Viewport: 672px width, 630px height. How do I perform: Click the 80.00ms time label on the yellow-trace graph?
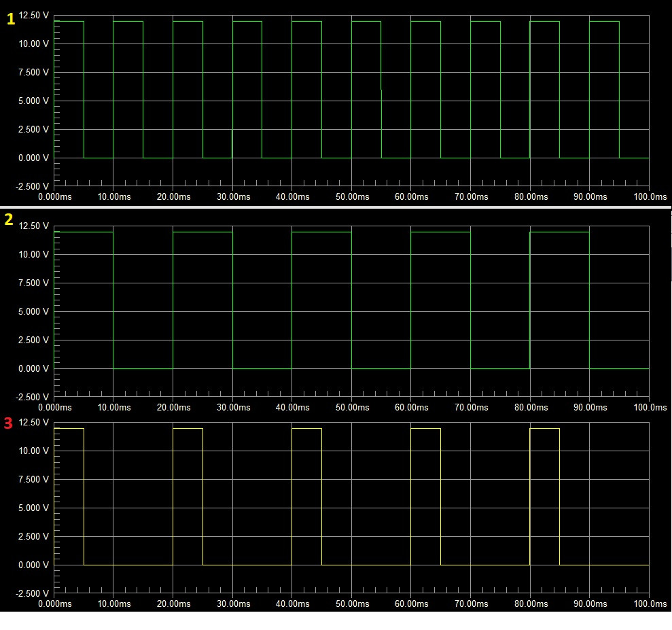pyautogui.click(x=531, y=604)
